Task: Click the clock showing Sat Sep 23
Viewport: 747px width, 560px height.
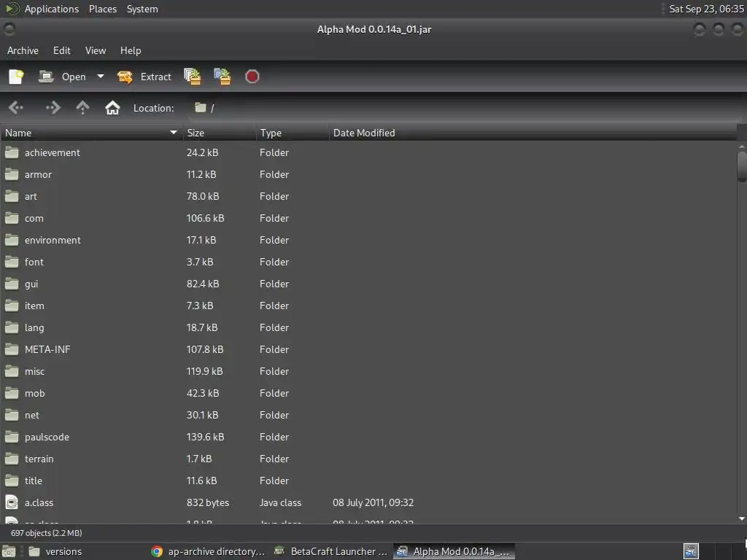Action: [706, 9]
